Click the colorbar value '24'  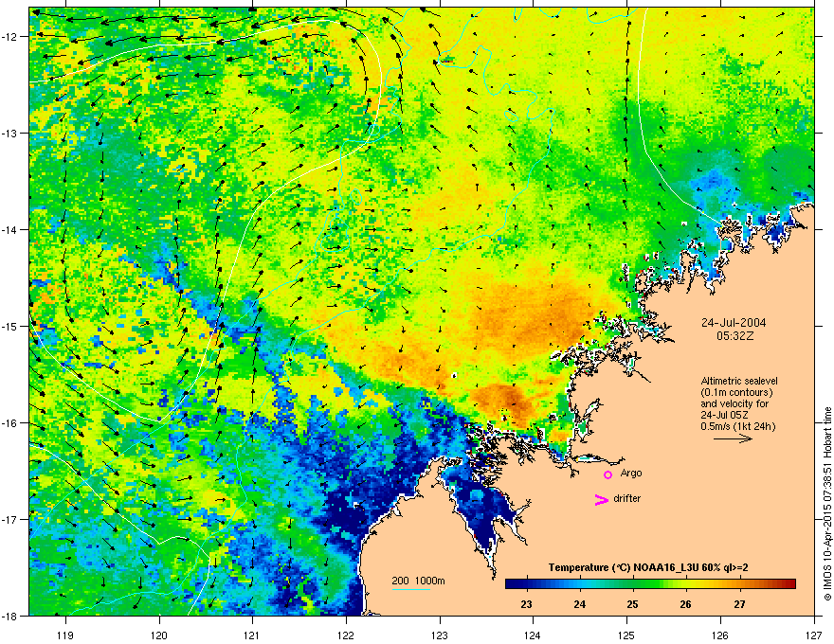coord(579,604)
